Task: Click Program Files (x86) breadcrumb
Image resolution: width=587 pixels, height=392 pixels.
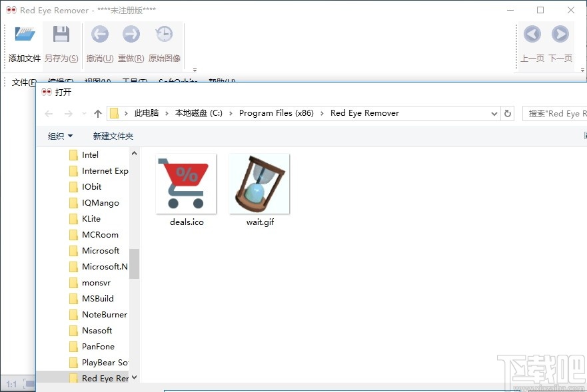Action: (x=277, y=113)
